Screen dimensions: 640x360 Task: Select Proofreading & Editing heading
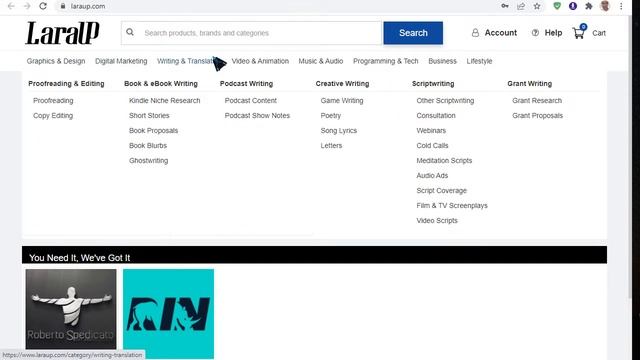(66, 84)
